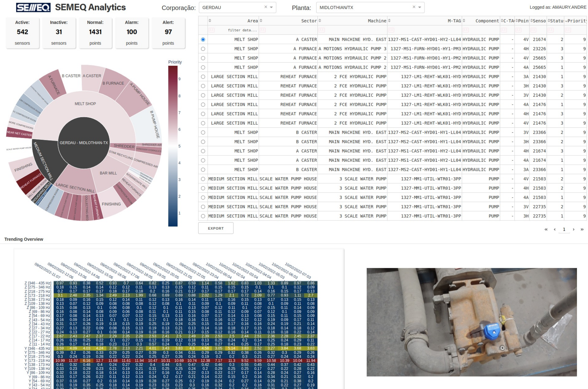Sort the table by the M-TAG column
This screenshot has height=389, width=588.
coord(389,21)
